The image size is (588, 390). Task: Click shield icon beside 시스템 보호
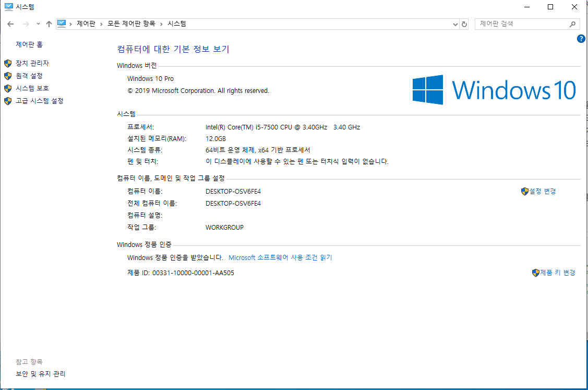[x=8, y=89]
